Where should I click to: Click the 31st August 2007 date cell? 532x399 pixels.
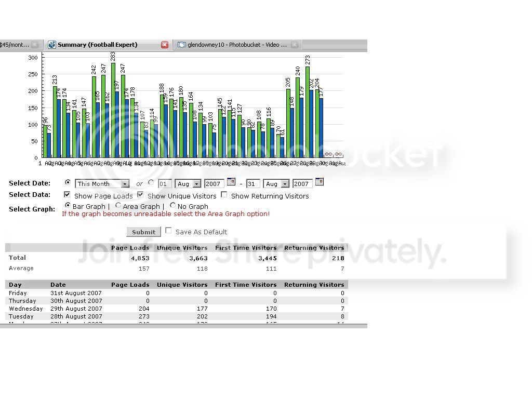pos(76,293)
